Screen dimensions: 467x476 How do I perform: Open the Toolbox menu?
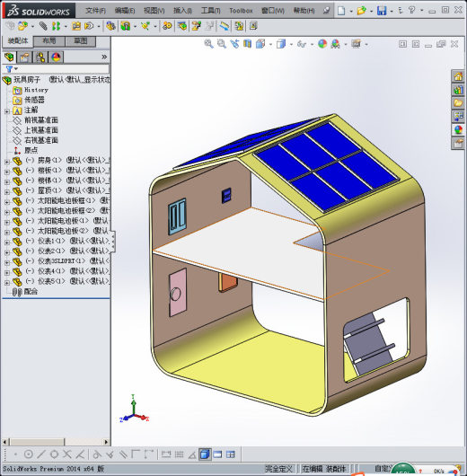[241, 11]
